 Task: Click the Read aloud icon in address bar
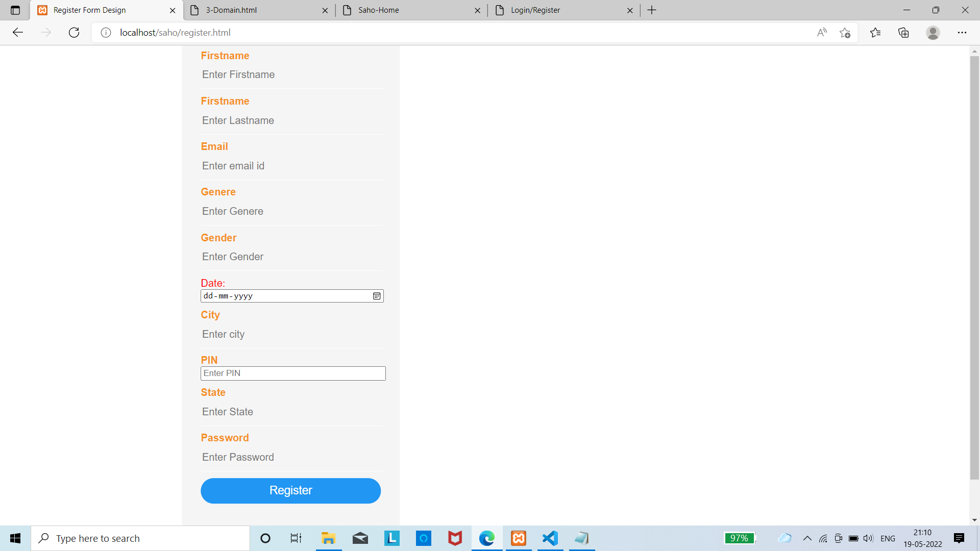[x=822, y=33]
